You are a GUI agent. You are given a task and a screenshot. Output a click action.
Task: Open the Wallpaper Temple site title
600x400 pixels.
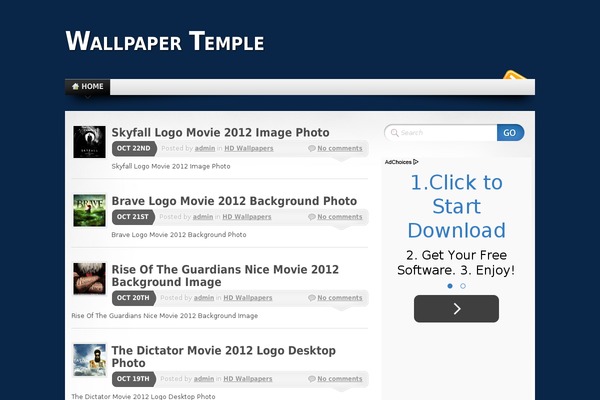pyautogui.click(x=165, y=41)
